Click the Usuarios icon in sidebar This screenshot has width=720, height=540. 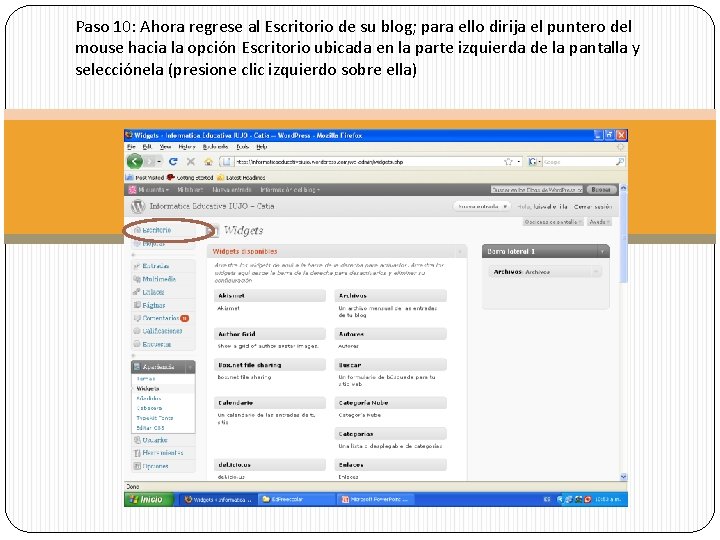point(136,440)
